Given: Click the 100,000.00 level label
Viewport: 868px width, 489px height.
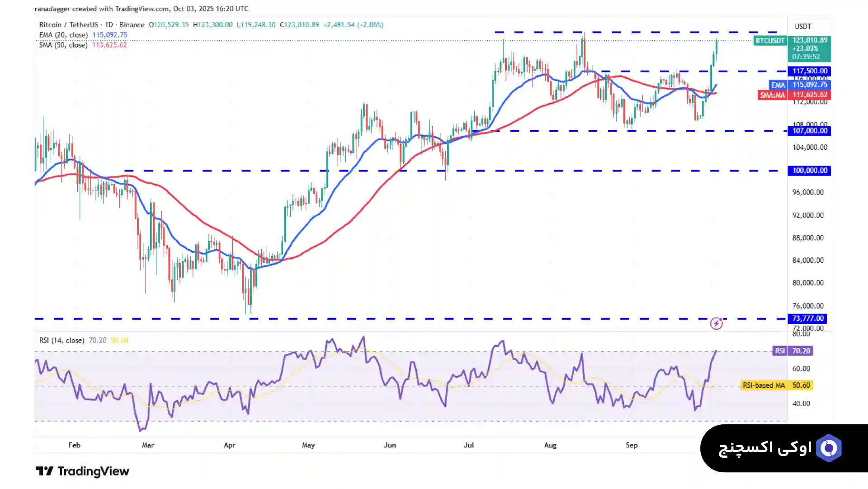Looking at the screenshot, I should [809, 171].
